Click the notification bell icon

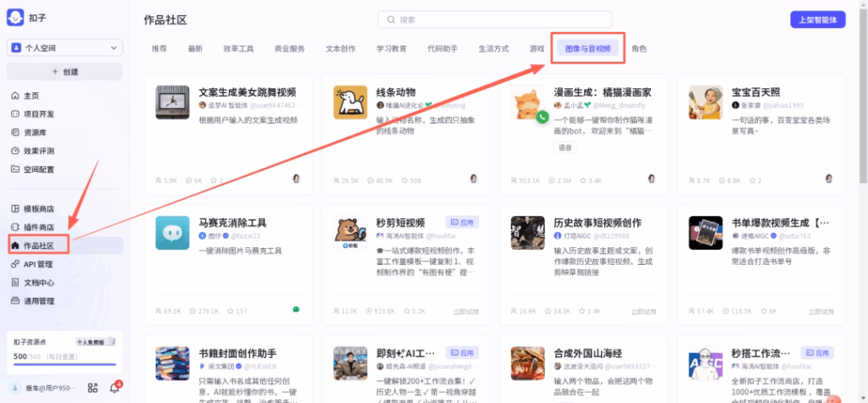[115, 388]
